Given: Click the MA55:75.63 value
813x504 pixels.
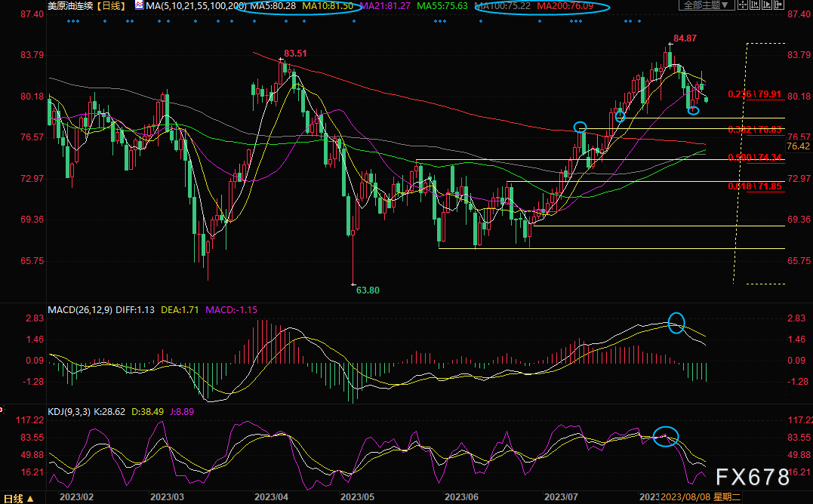Looking at the screenshot, I should (x=442, y=6).
